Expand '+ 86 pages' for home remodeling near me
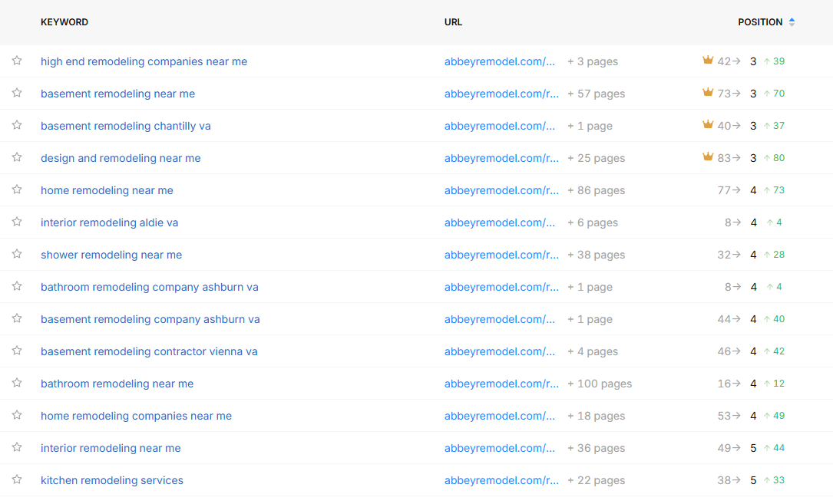The image size is (833, 504). click(x=596, y=190)
